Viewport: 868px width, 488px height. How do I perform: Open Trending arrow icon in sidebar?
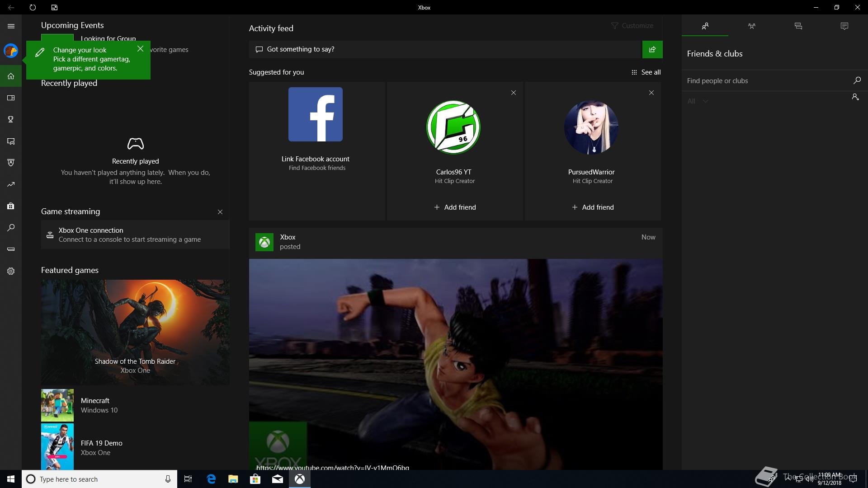(11, 184)
